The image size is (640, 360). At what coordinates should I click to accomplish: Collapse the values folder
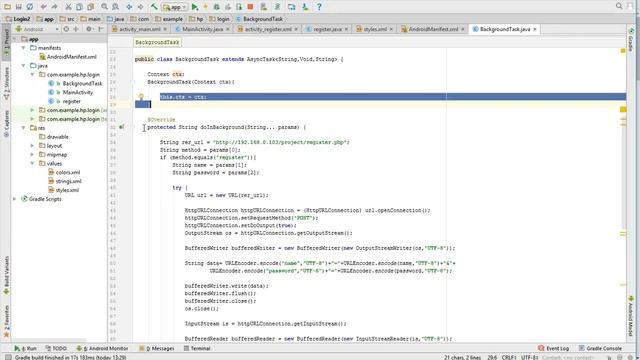[x=32, y=163]
